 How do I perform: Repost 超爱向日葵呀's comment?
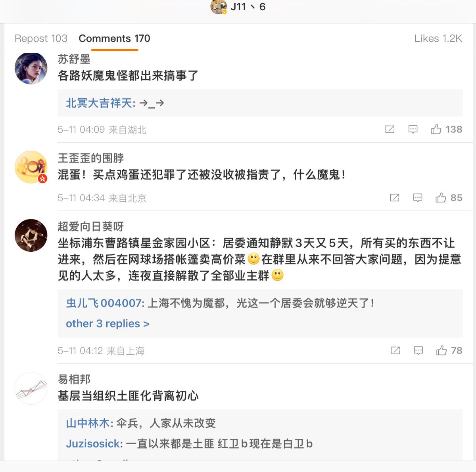[x=395, y=350]
